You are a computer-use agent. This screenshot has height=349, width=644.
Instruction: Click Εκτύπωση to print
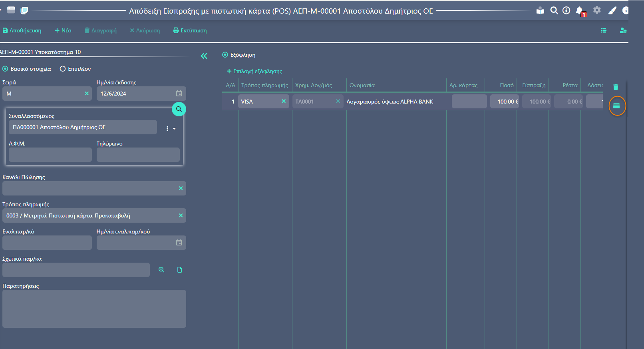click(190, 30)
